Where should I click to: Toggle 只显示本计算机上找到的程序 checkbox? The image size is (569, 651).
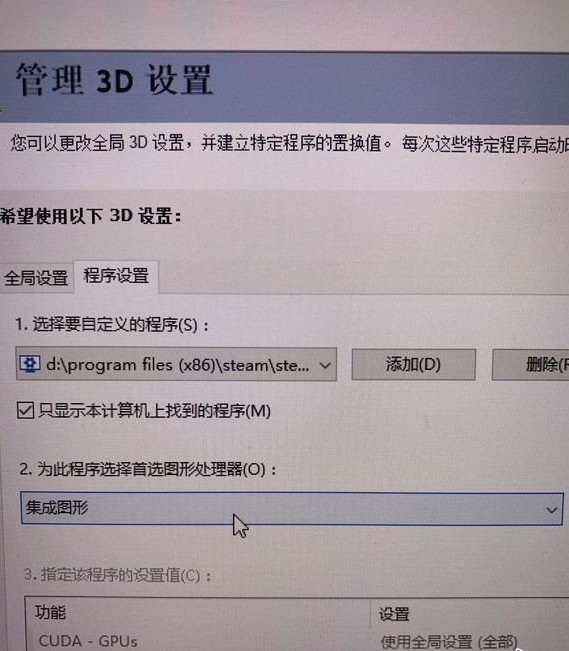click(x=25, y=410)
